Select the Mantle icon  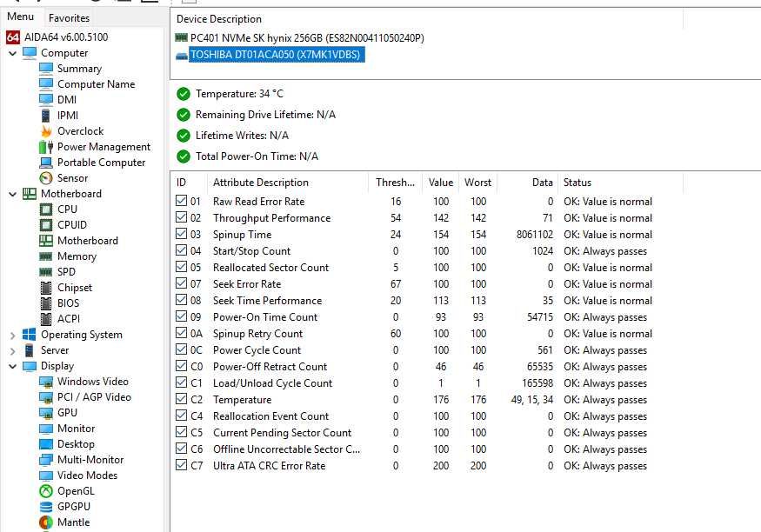click(x=45, y=522)
